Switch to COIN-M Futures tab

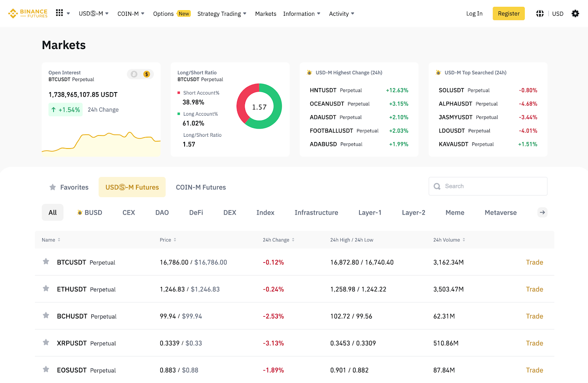200,187
